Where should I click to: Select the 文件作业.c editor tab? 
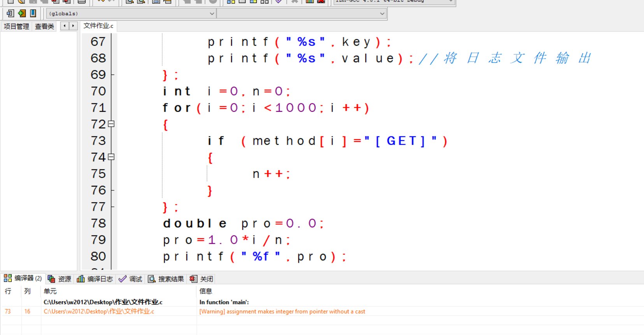click(x=98, y=26)
